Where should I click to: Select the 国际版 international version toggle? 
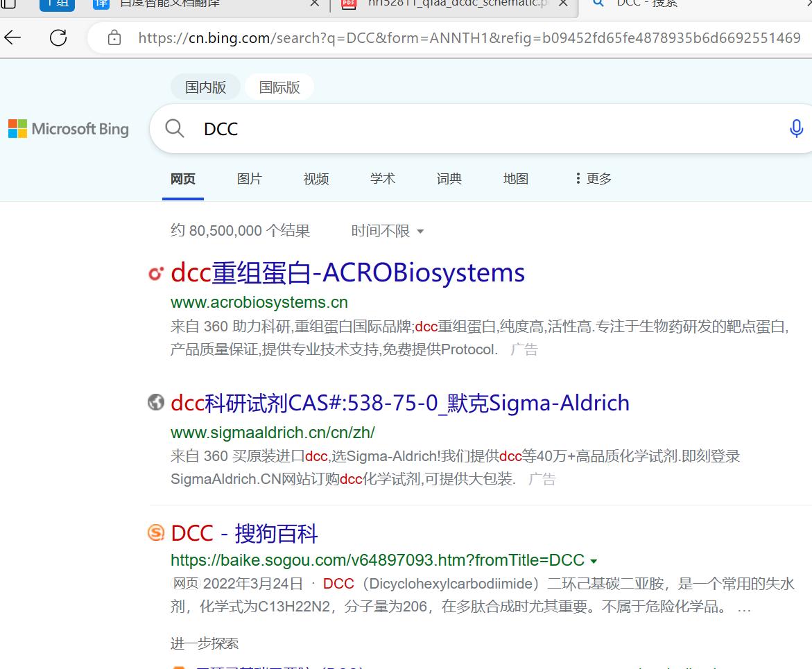click(x=279, y=87)
